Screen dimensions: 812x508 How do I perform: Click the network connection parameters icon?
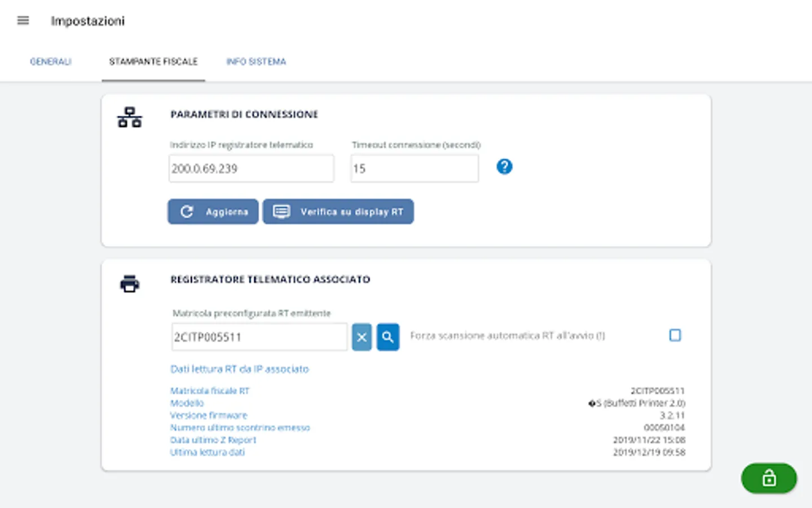coord(130,117)
